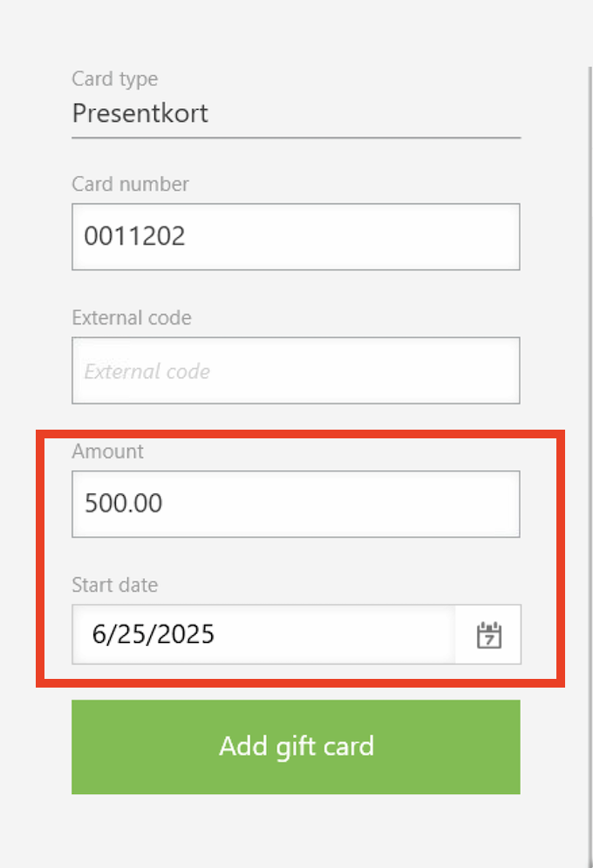
Task: Click the underline beneath the Presentkort card type
Action: (x=296, y=138)
